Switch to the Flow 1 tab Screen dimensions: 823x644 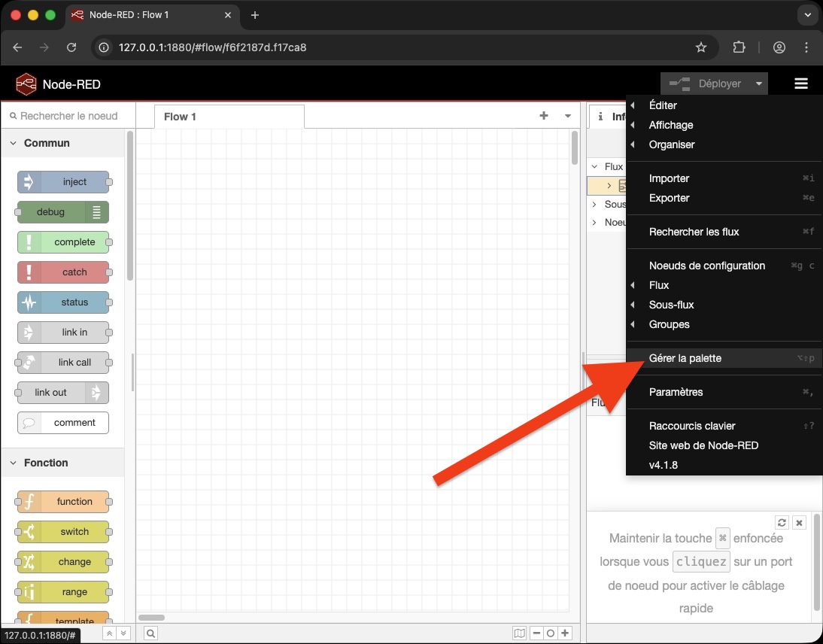coord(180,117)
